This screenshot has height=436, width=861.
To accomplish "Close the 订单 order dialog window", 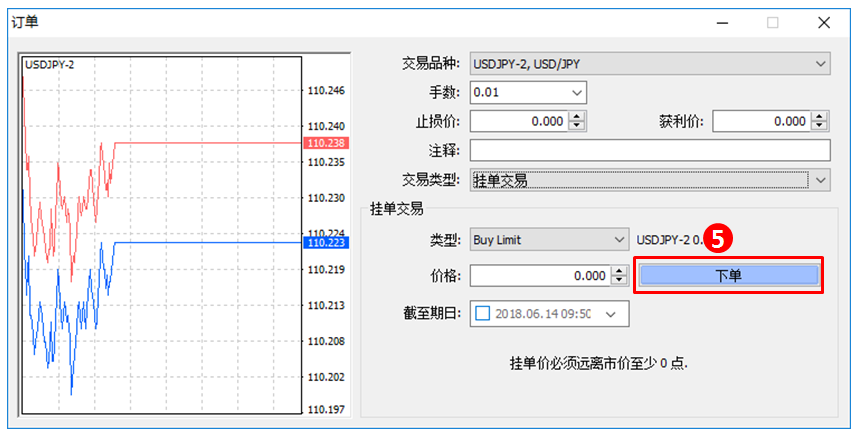I will click(x=824, y=21).
